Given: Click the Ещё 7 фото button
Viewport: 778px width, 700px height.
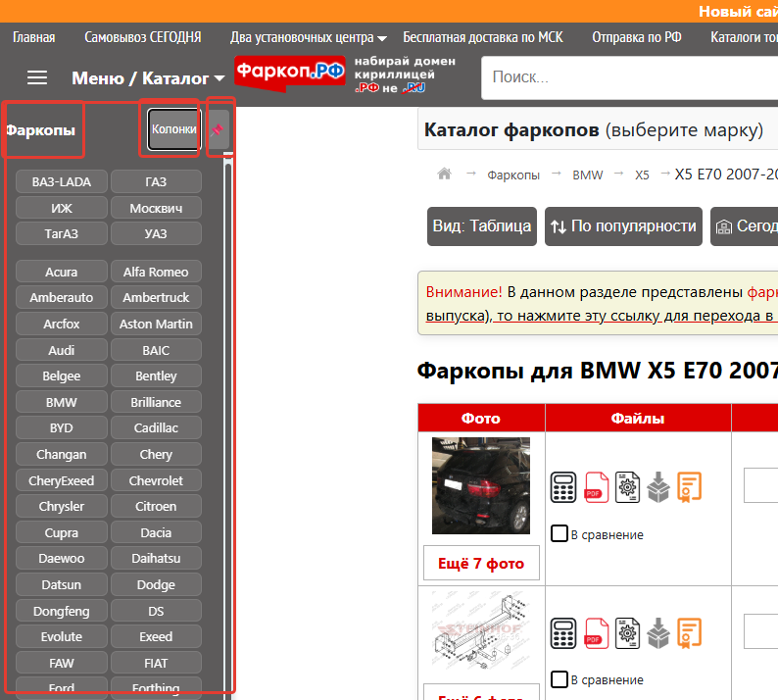Looking at the screenshot, I should click(481, 563).
